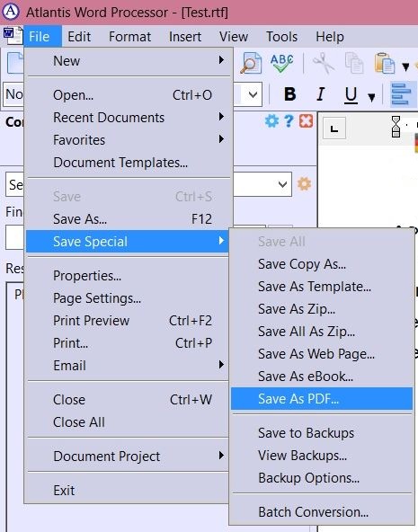This screenshot has height=532, width=418.
Task: Open the Format menu
Action: (130, 37)
